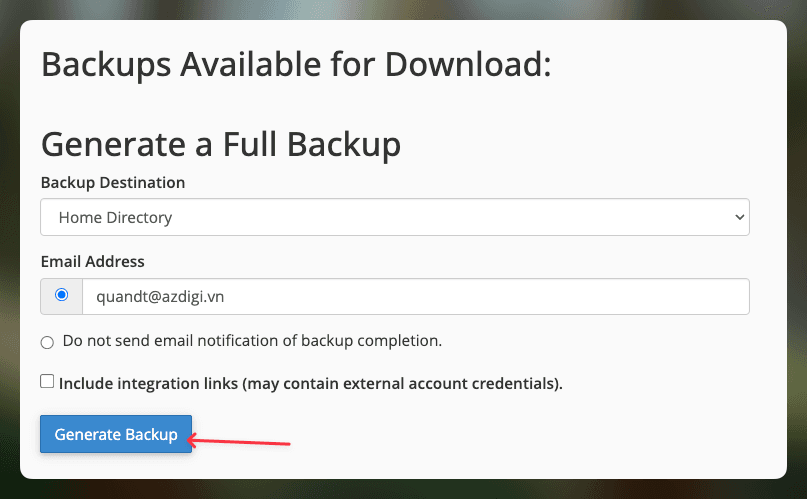807x499 pixels.
Task: Select the "Do not send email notification" radio
Action: (x=47, y=342)
